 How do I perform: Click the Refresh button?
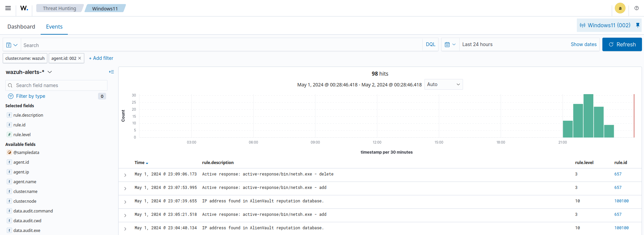pyautogui.click(x=622, y=44)
